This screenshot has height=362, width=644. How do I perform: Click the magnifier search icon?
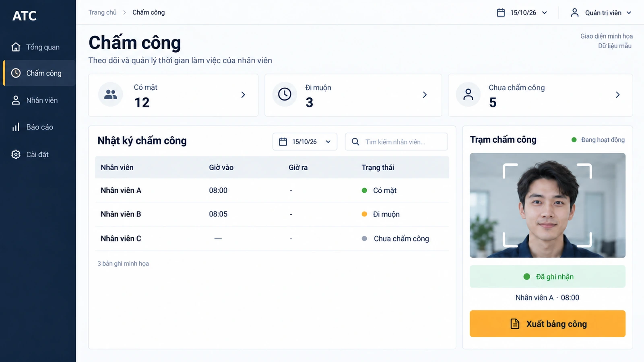[x=355, y=142]
